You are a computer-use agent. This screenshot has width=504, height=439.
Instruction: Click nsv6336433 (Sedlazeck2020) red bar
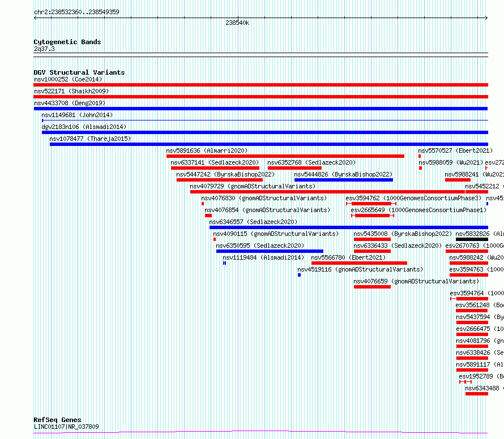(x=372, y=251)
